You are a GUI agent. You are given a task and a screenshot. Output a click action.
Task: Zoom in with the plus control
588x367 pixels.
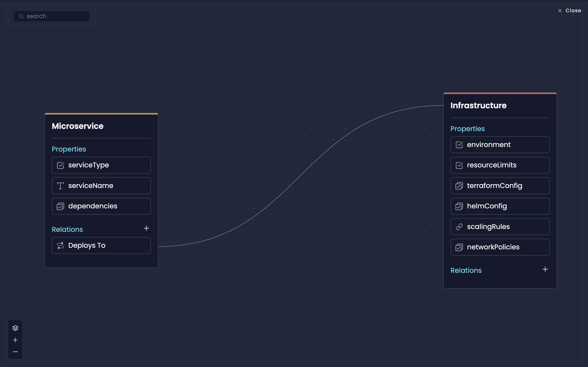(15, 340)
